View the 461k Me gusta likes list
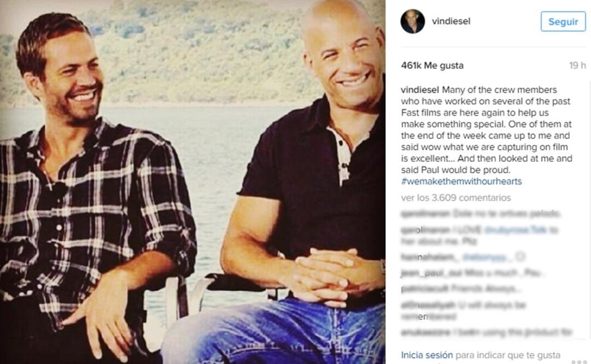 coord(432,66)
